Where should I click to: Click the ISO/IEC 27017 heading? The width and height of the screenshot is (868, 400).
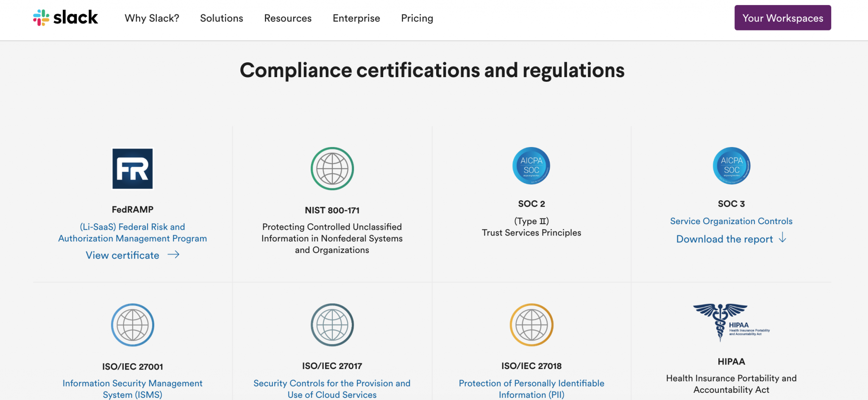click(332, 366)
